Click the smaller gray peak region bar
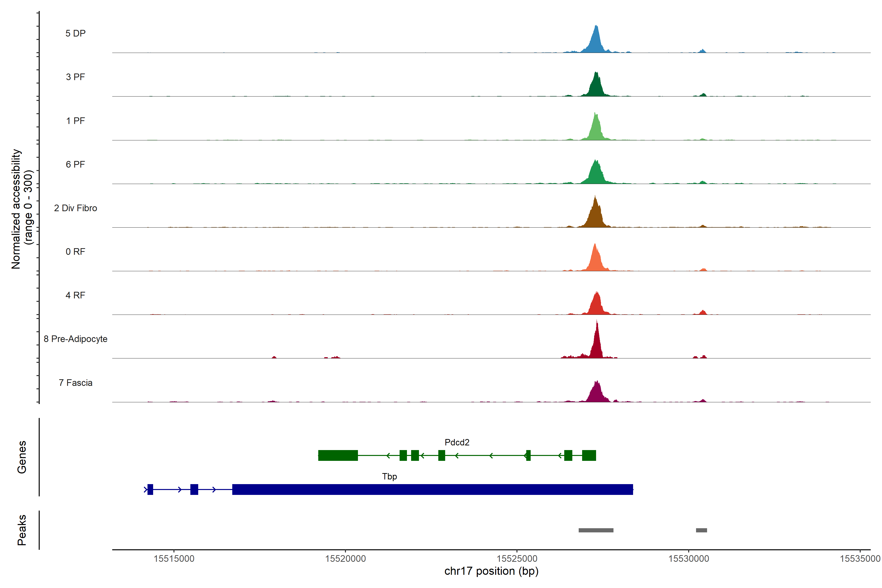This screenshot has width=882, height=588. [701, 530]
